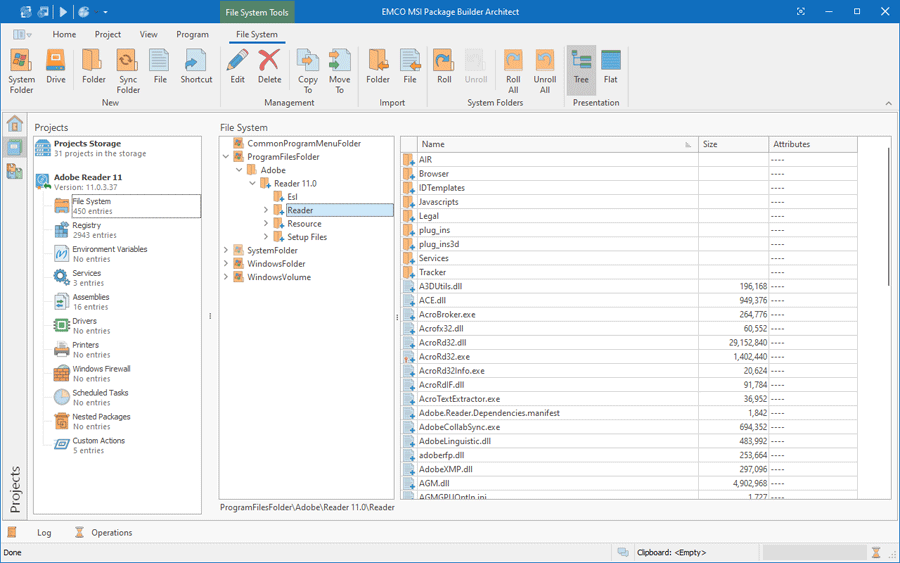900x563 pixels.
Task: Import a Folder from the Import group
Action: 378,67
